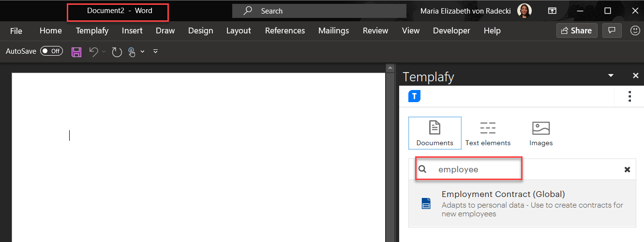
Task: Select the Documents category in Templafy
Action: [435, 133]
